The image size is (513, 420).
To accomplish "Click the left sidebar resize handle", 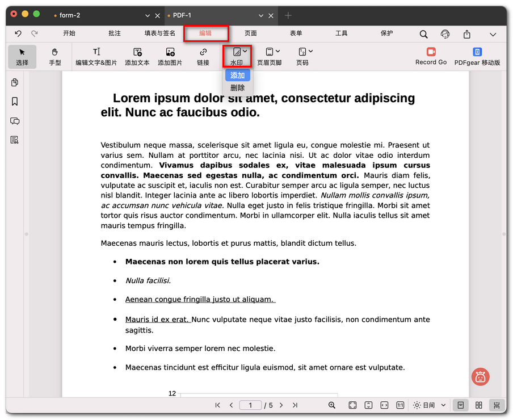I will [27, 234].
